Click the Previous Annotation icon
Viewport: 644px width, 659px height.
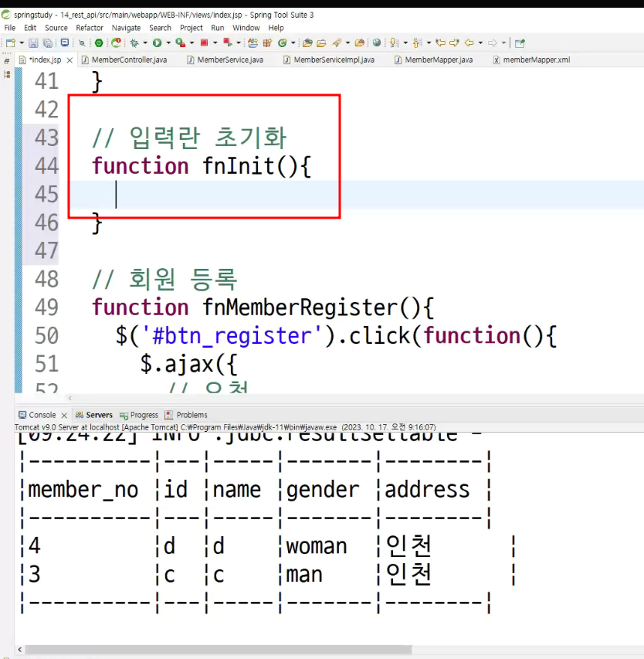[417, 42]
